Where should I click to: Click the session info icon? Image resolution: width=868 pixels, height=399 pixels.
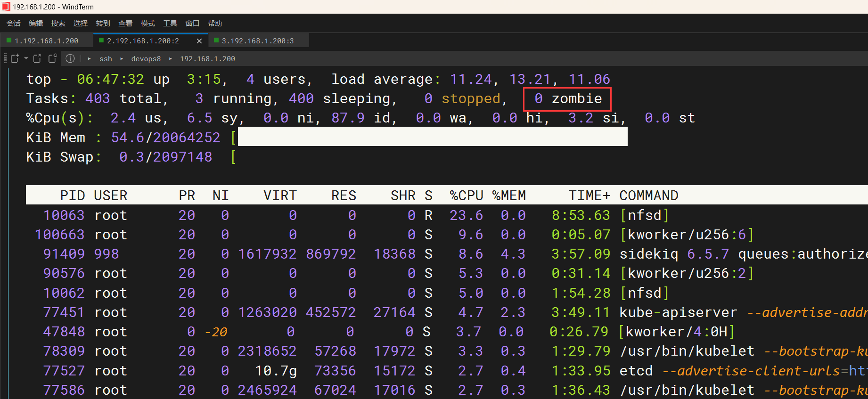tap(70, 58)
